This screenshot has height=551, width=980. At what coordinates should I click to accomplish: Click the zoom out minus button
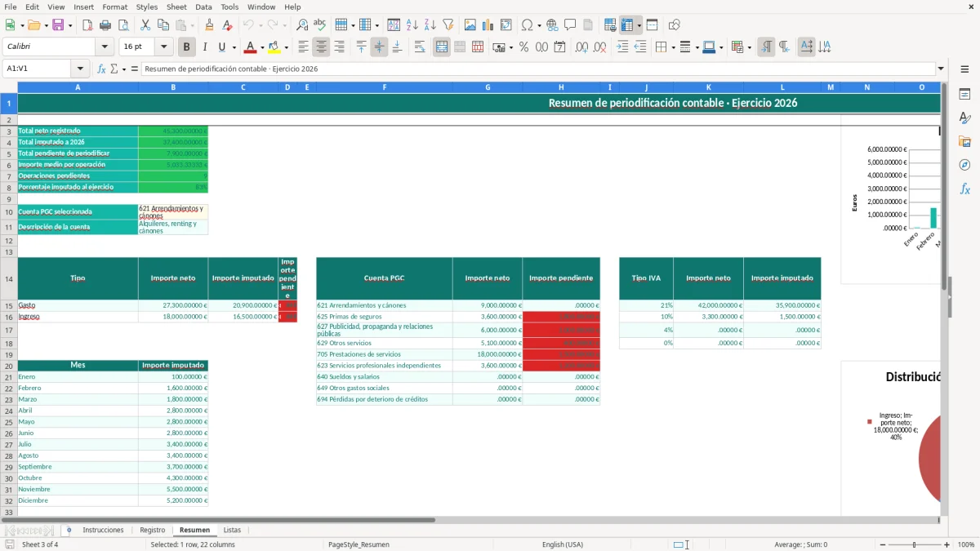coord(883,544)
